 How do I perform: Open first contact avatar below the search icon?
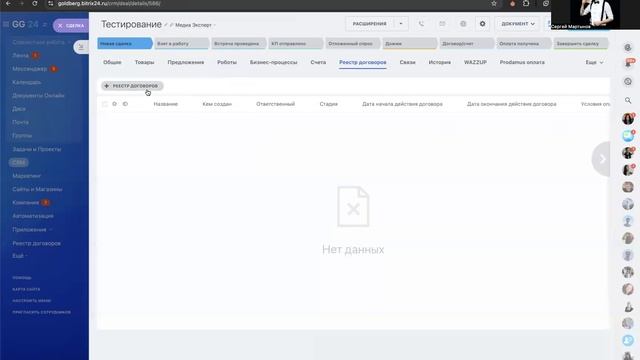628,119
